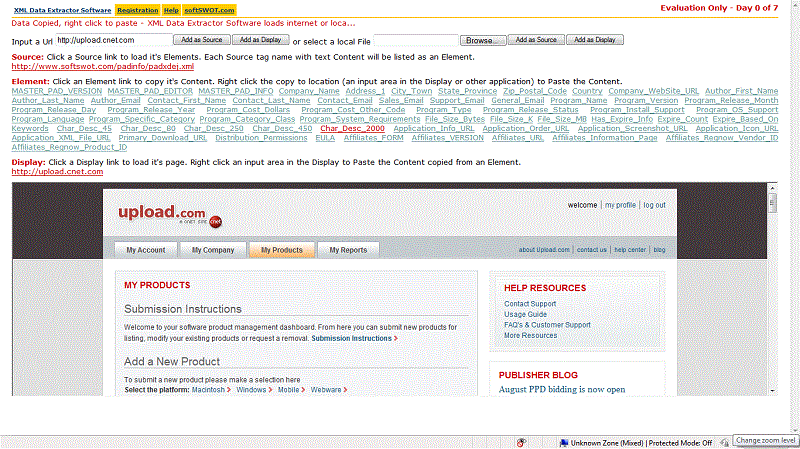Copy the Program_Language element
This screenshot has width=800, height=449.
pyautogui.click(x=48, y=119)
